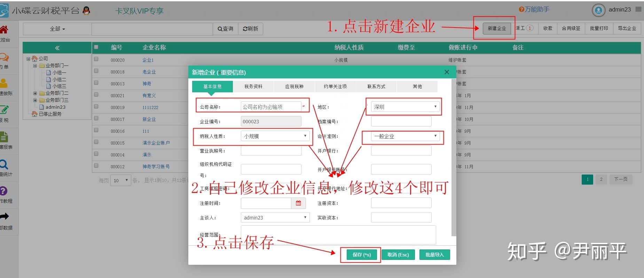Screen dimensions: 644x278
Task: Select the 已停止服务 tree item
Action: pos(50,114)
